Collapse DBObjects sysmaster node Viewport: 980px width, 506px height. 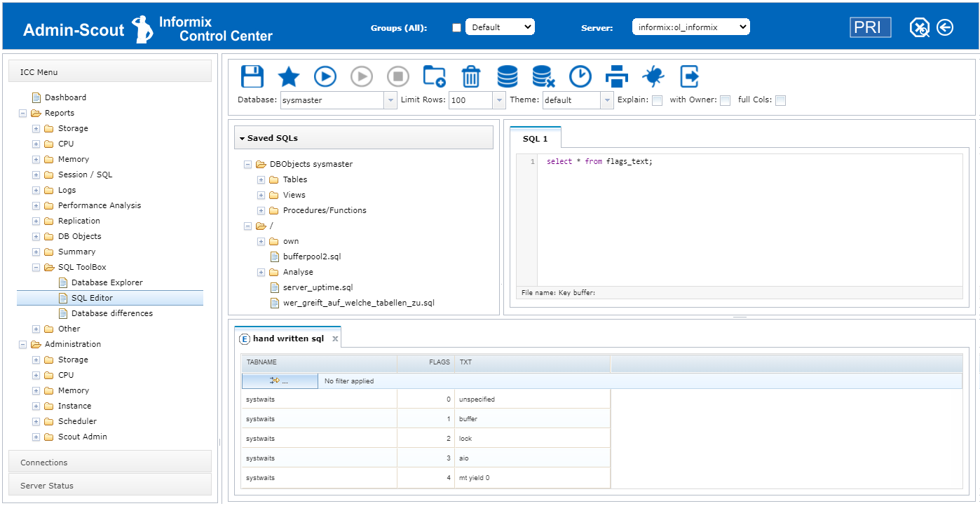(x=247, y=164)
